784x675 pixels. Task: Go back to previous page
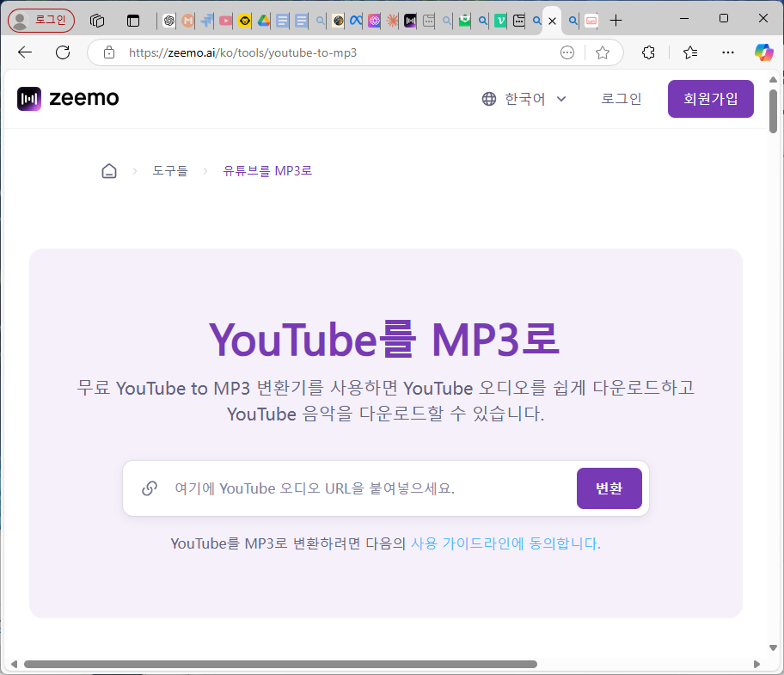[x=24, y=52]
